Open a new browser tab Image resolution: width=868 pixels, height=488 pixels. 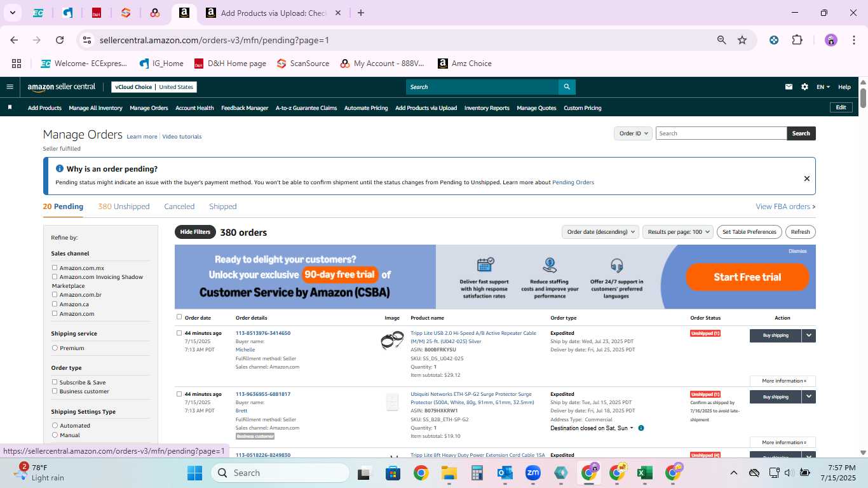(x=361, y=13)
